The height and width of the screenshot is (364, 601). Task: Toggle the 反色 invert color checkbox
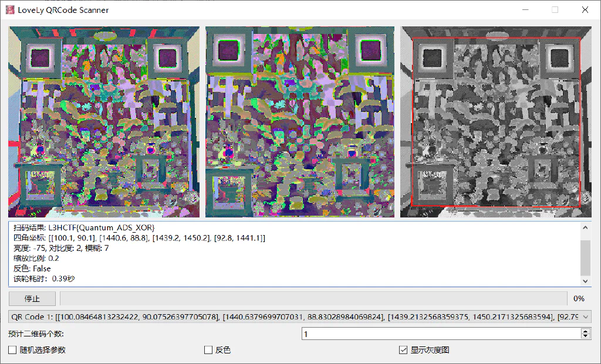tap(208, 350)
